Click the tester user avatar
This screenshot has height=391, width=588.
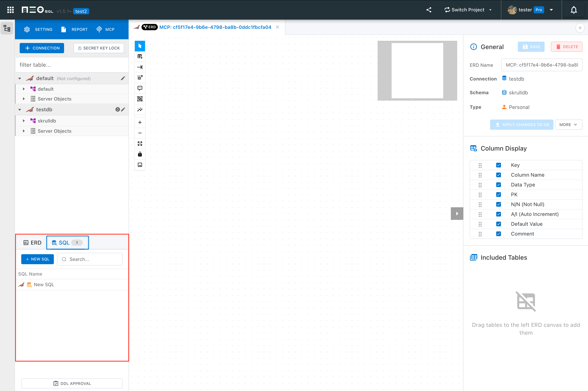[x=512, y=10]
